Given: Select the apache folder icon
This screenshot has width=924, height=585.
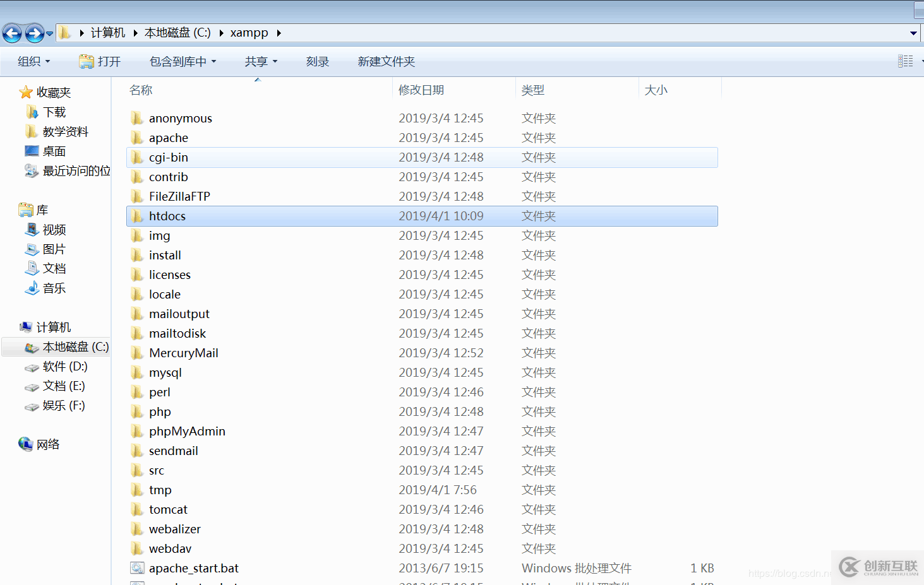Looking at the screenshot, I should [x=137, y=138].
